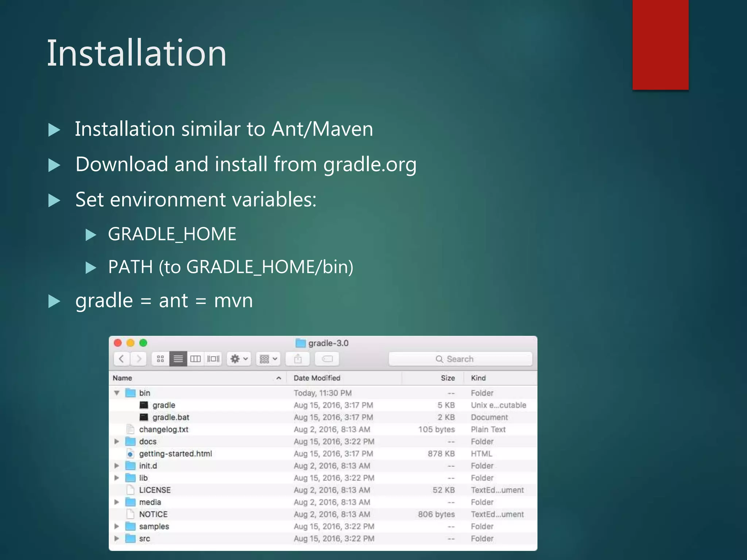Select the gradle.bat file icon

[x=144, y=417]
